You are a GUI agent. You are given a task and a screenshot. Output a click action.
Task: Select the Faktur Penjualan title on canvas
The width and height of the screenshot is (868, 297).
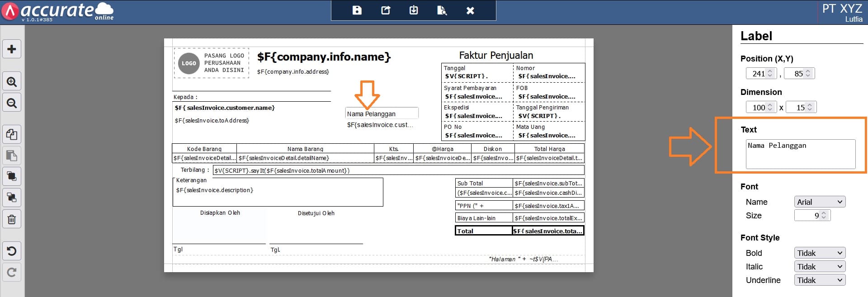[x=496, y=56]
